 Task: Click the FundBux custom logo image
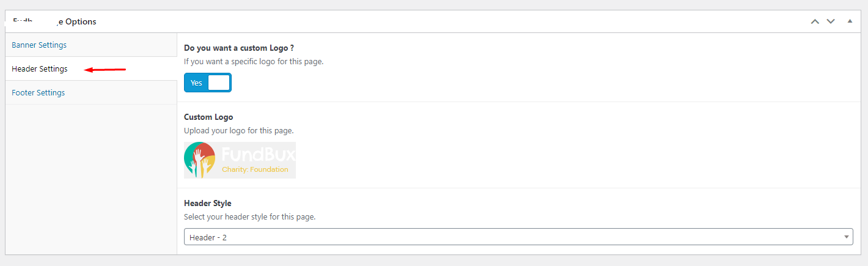coord(240,160)
